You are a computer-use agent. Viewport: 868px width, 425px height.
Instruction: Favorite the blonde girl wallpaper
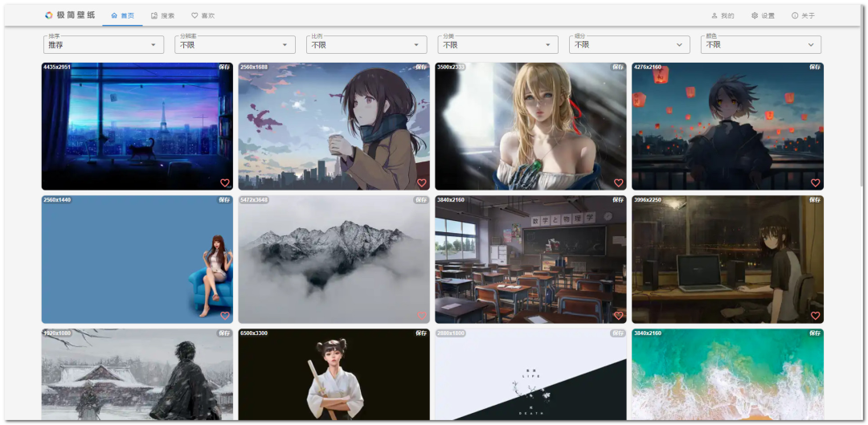pos(618,182)
